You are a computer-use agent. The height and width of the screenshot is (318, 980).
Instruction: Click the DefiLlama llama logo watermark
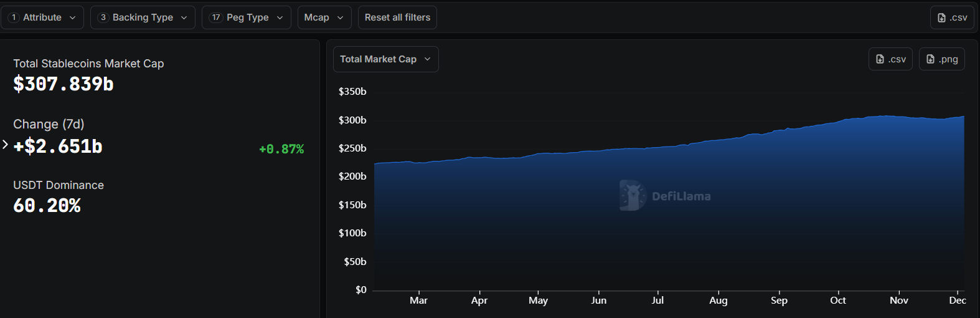tap(632, 195)
